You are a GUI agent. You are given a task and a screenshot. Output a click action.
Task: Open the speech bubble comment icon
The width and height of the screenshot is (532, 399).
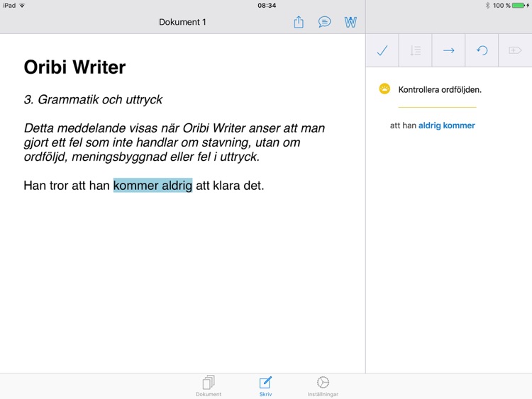point(324,22)
